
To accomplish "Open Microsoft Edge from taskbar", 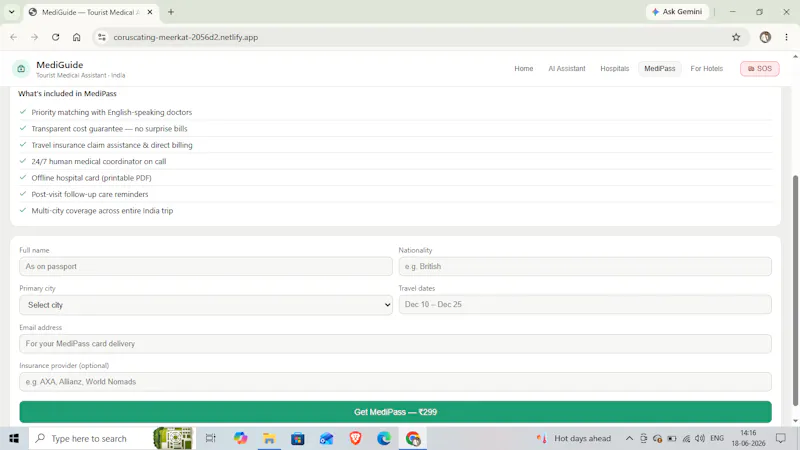I will (x=384, y=438).
